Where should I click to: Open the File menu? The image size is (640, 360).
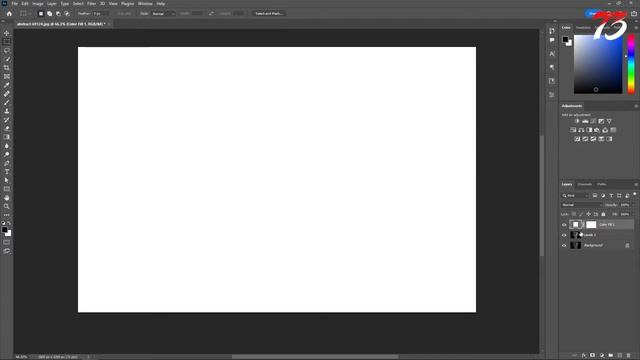click(14, 4)
